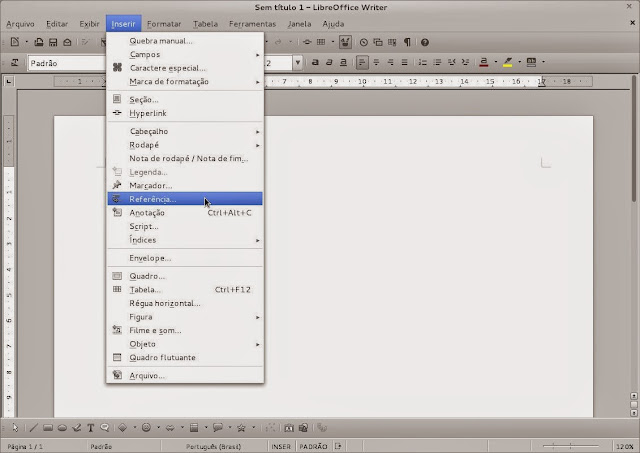Image resolution: width=640 pixels, height=453 pixels.
Task: Open the font size dropdown arrow
Action: [x=298, y=63]
